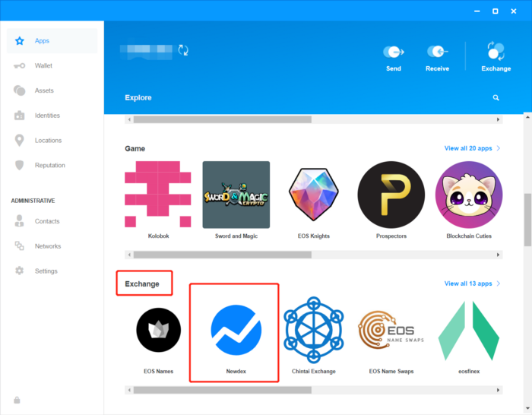Click the Exchange row scrollbar's right arrow
532x415 pixels.
click(x=498, y=390)
